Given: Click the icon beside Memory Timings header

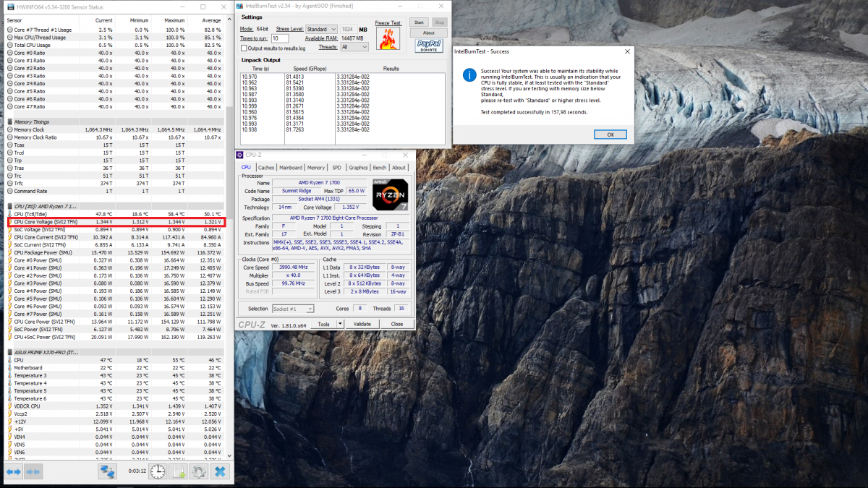Looking at the screenshot, I should (x=10, y=122).
